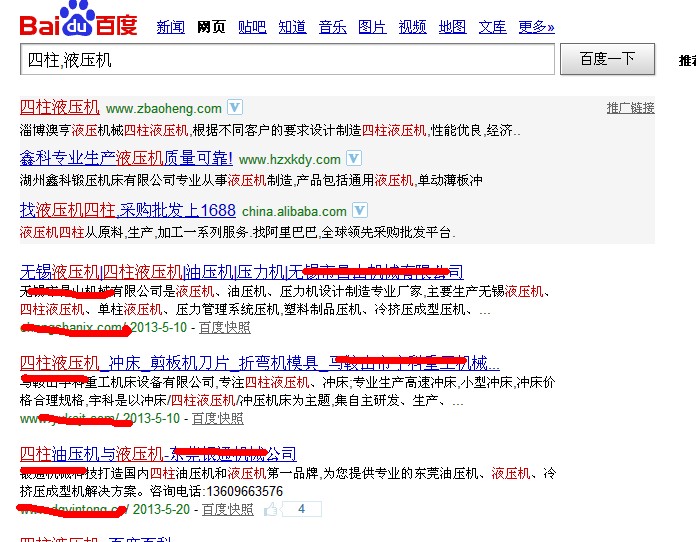Click the description starting 淄博澳亨液压机械
Viewport: 696px width, 542px height.
click(x=270, y=131)
